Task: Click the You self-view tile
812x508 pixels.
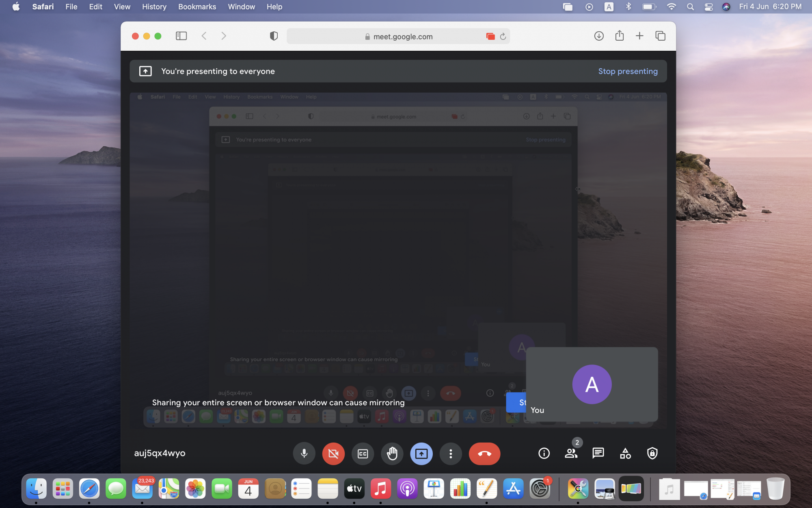Action: (x=592, y=384)
